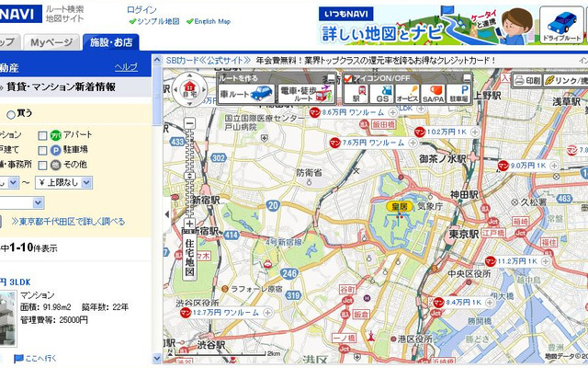Click the home (自宅) icon on map compass
Screen dimensions: 588x368
click(190, 89)
